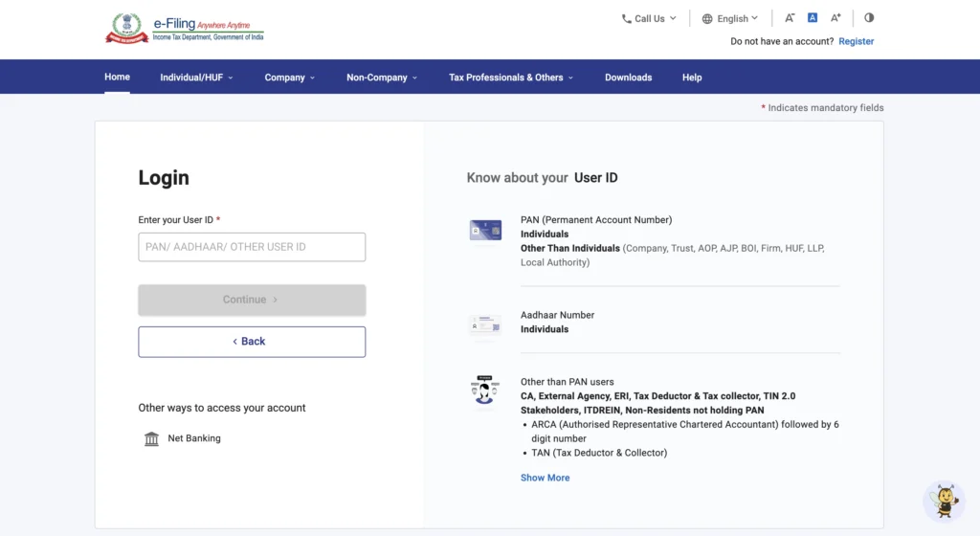Click the Register link
This screenshot has height=536, width=980.
(x=856, y=41)
